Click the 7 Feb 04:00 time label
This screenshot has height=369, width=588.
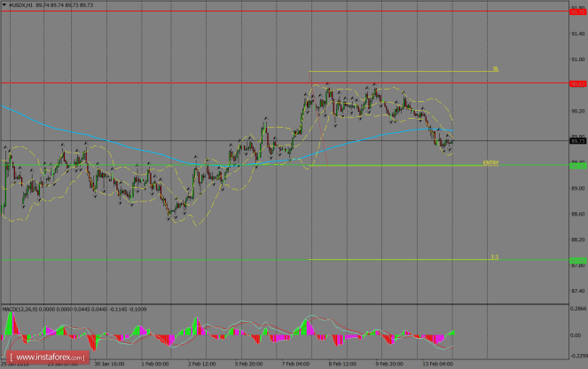pos(295,364)
